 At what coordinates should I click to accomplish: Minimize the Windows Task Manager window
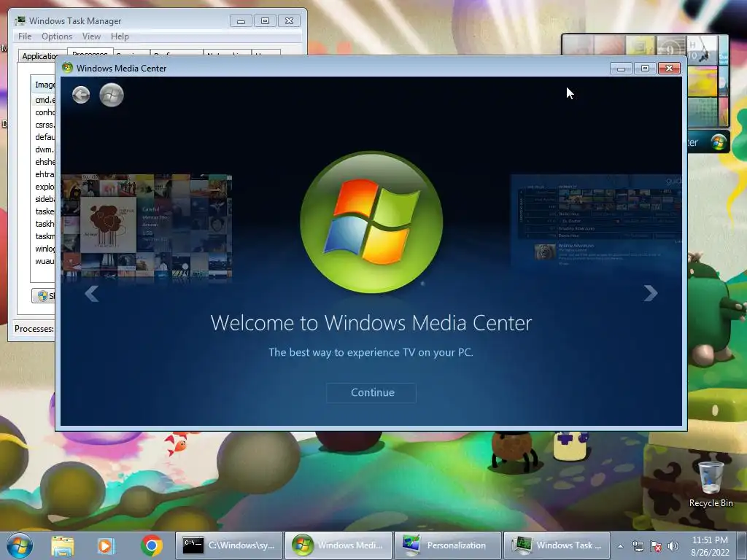click(x=241, y=21)
